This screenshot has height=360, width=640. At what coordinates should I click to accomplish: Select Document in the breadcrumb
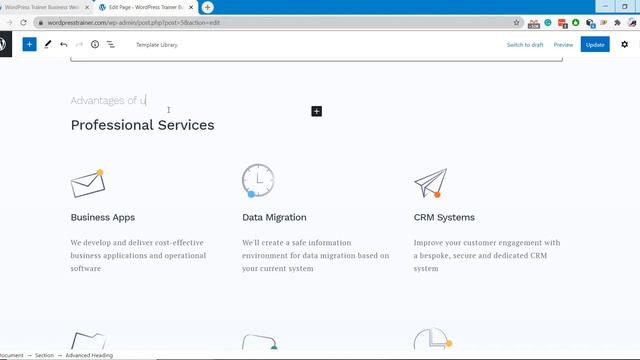11,356
